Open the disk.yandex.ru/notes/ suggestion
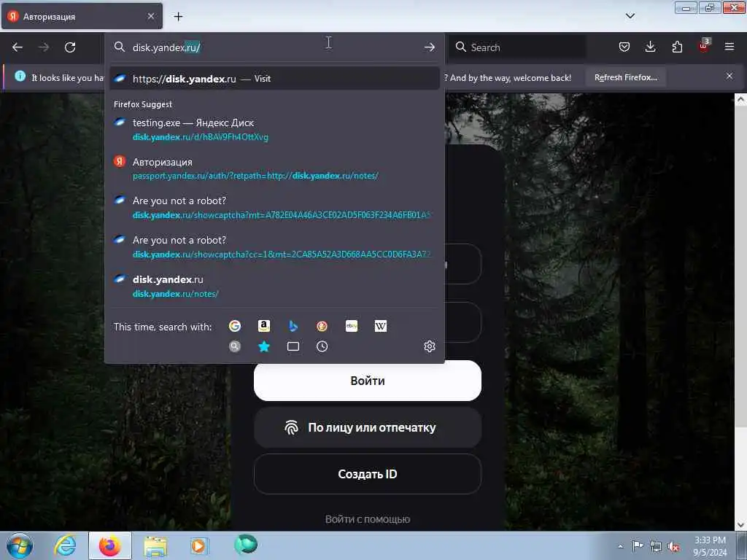Viewport: 747px width, 560px height. click(274, 286)
